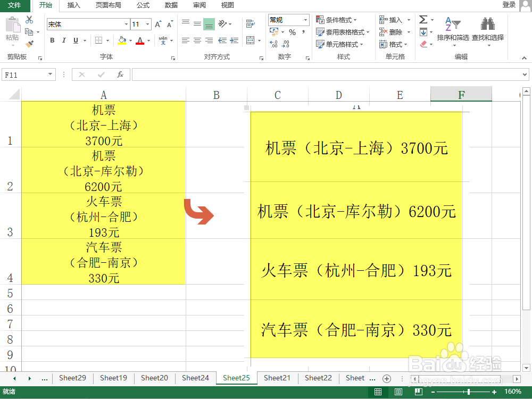Click the Clear eraser icon
532x399 pixels.
[423, 44]
